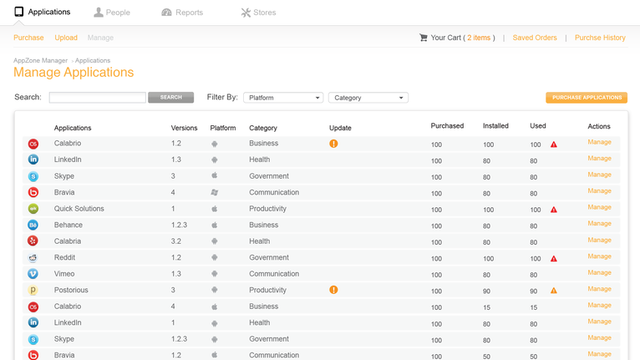Image resolution: width=640 pixels, height=360 pixels.
Task: Click the 'Reddit' application name
Action: coord(64,258)
